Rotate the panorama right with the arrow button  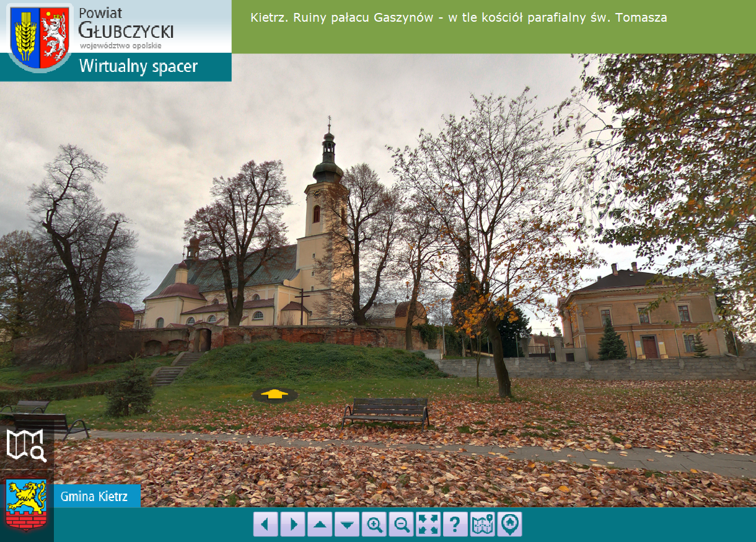point(292,525)
